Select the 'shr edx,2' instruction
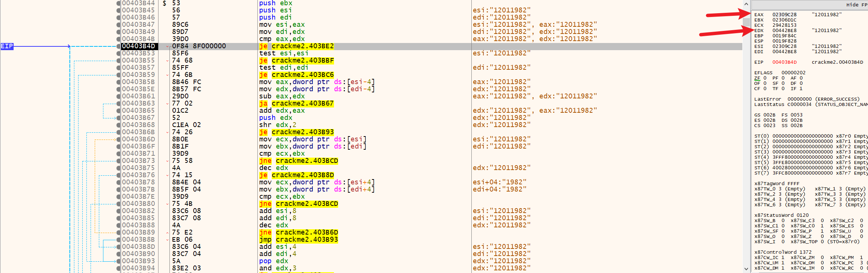This screenshot has width=868, height=273. point(277,125)
